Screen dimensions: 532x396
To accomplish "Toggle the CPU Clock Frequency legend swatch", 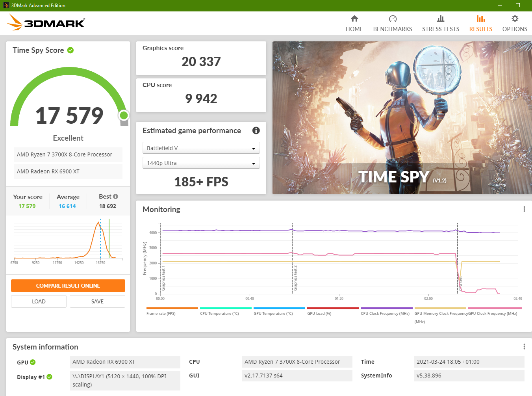I will point(387,308).
